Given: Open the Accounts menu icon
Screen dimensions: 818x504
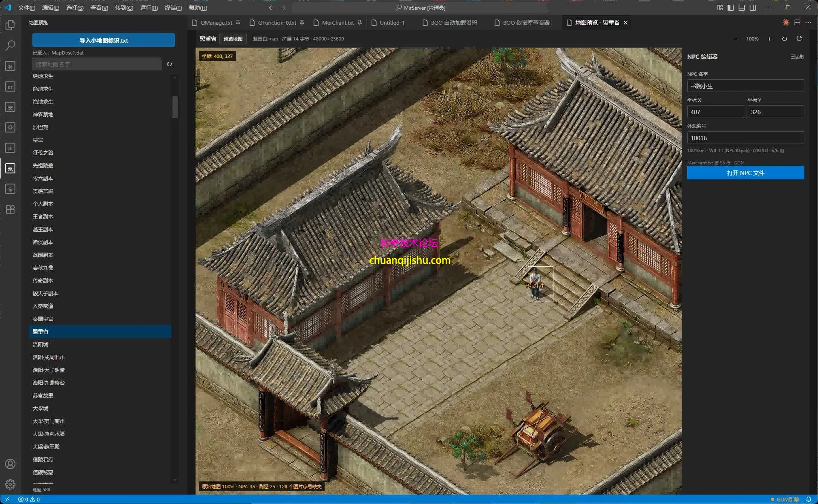Looking at the screenshot, I should point(10,464).
